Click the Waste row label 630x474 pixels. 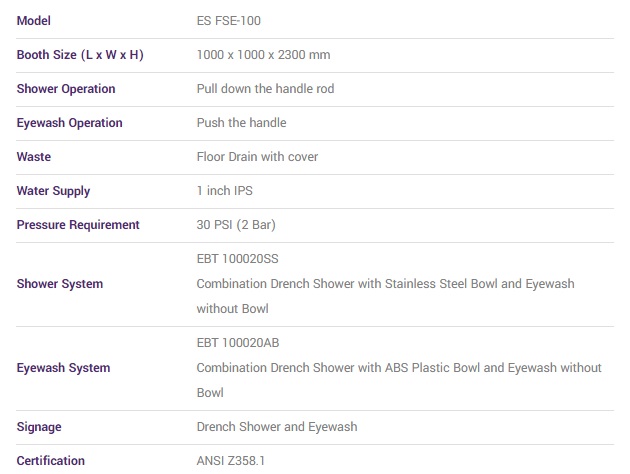(x=34, y=157)
